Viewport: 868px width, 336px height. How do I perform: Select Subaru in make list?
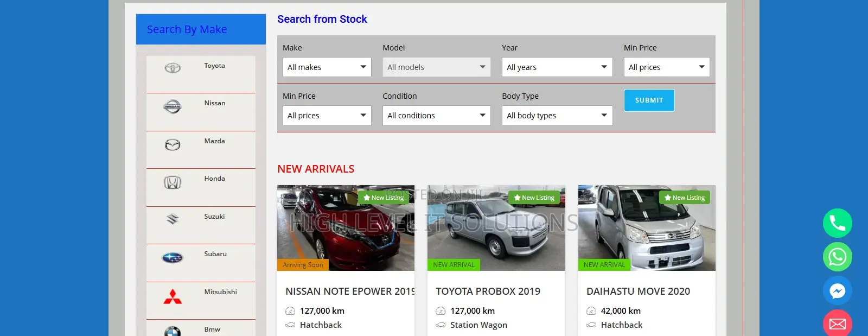pos(215,254)
